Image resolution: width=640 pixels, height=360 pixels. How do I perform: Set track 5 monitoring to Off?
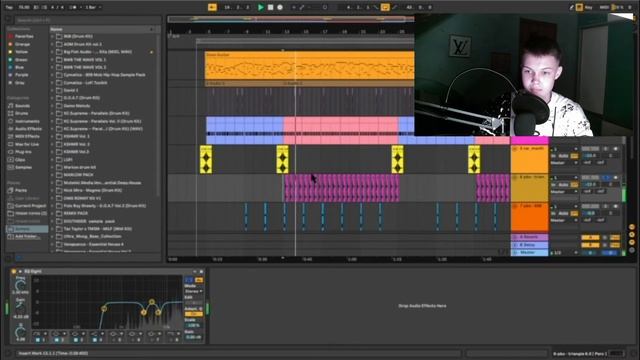coord(574,156)
